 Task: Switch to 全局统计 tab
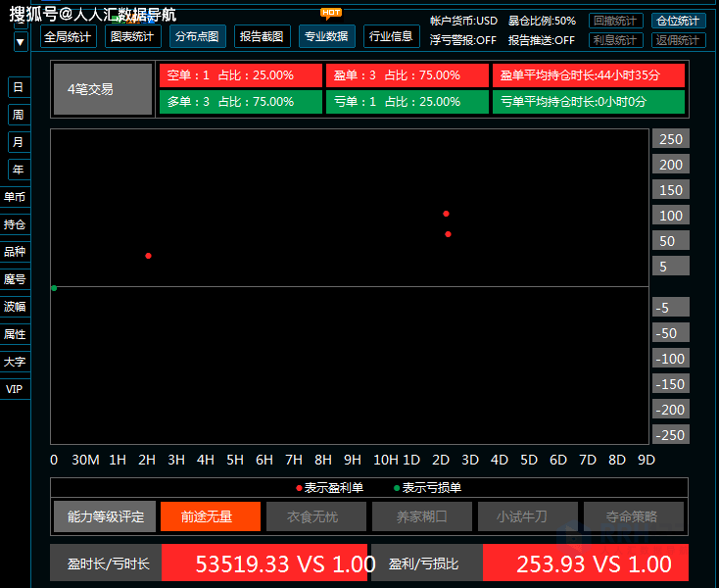tap(69, 37)
